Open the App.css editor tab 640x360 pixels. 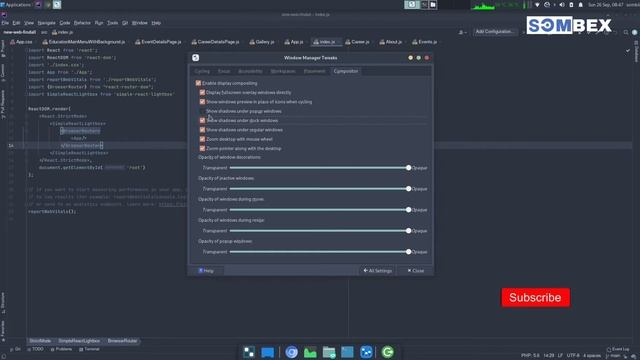[x=21, y=42]
